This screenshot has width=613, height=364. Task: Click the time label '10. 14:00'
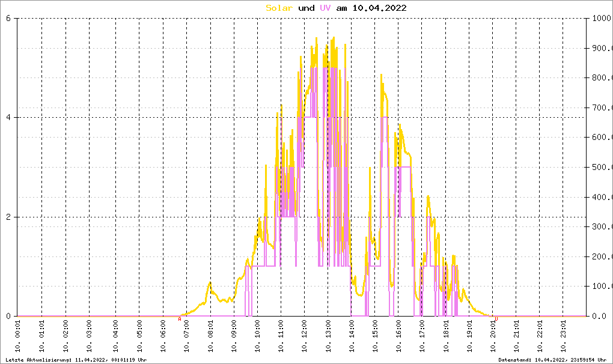(351, 336)
